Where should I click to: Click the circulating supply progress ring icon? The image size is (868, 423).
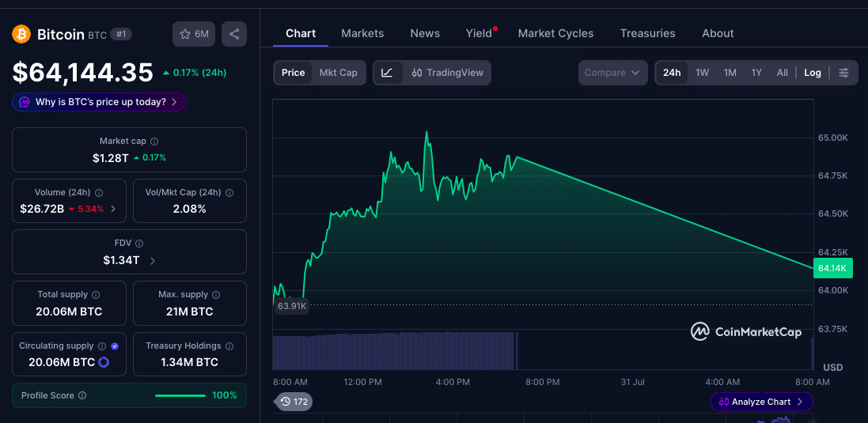point(104,363)
